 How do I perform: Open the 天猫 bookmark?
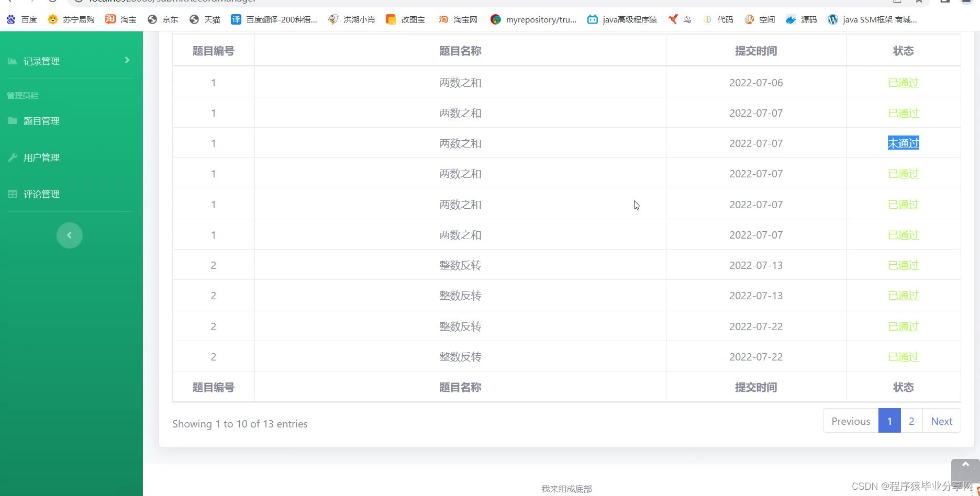point(205,19)
